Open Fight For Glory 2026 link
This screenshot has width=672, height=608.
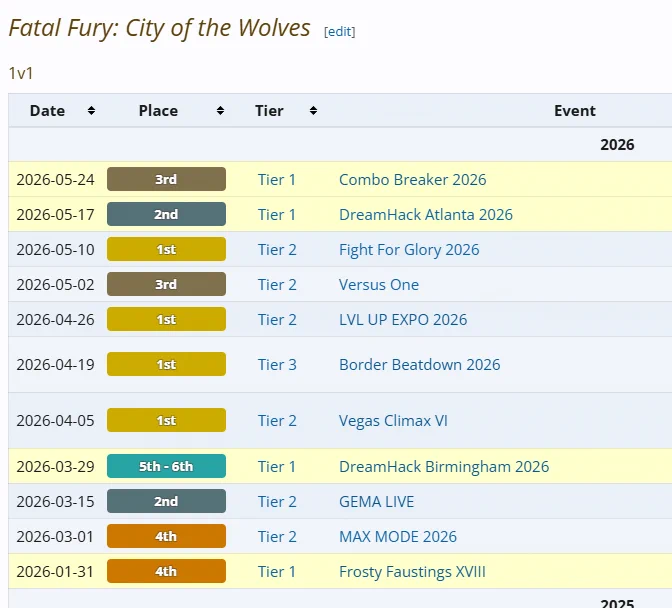[409, 250]
